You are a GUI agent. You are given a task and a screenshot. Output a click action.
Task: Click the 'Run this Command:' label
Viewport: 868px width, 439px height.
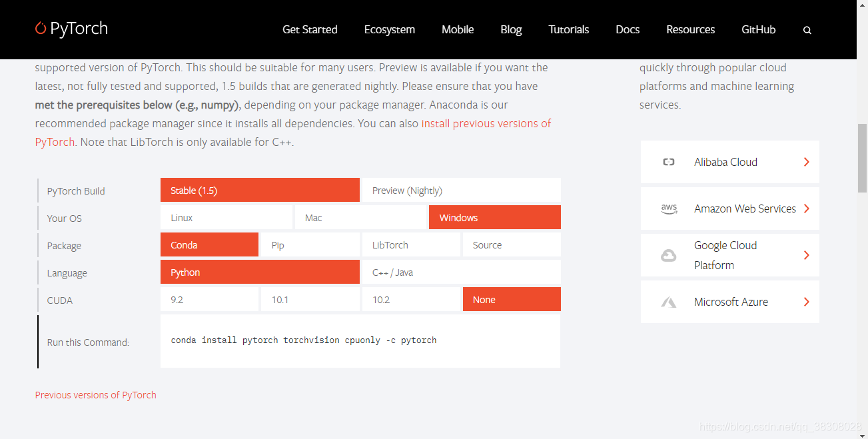pos(88,342)
